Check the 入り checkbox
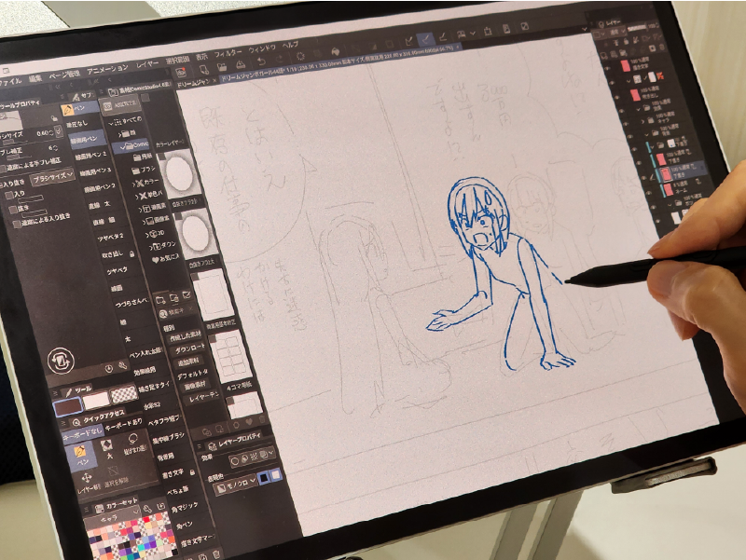This screenshot has height=560, width=746. pos(7,195)
